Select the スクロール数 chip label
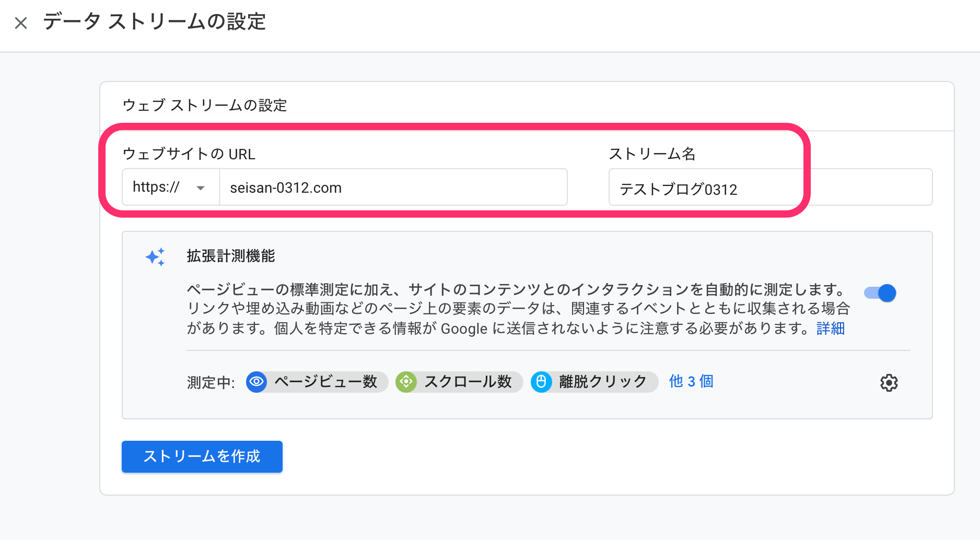Viewport: 980px width, 540px height. pyautogui.click(x=468, y=382)
